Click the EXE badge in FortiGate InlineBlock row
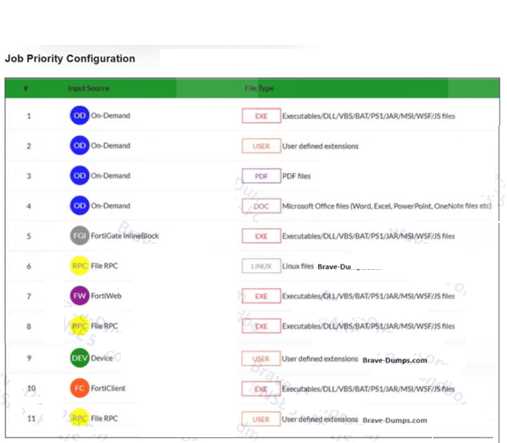507x443 pixels. coord(261,236)
